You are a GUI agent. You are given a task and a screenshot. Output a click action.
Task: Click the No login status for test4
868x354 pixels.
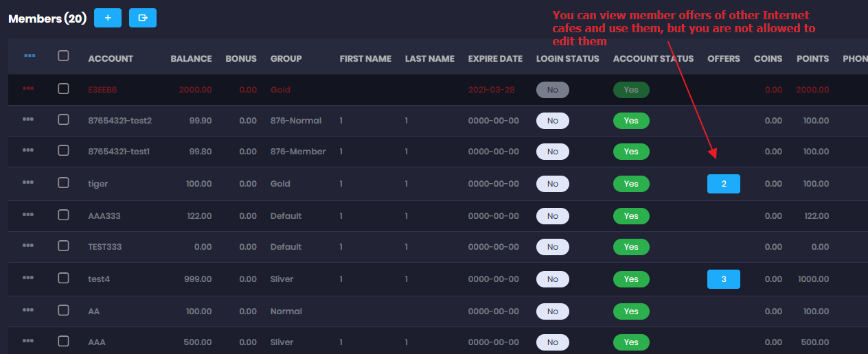[553, 279]
